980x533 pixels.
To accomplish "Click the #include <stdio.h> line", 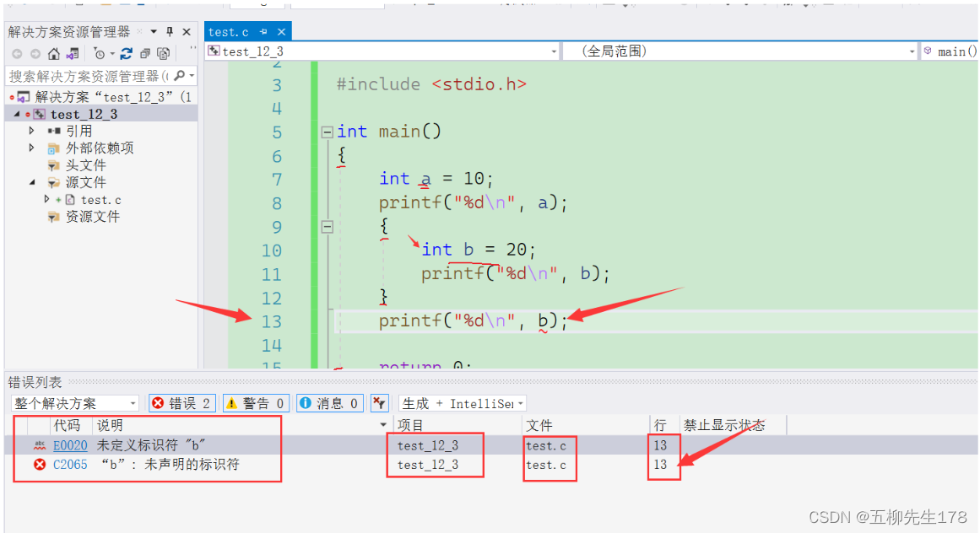I will pos(431,84).
